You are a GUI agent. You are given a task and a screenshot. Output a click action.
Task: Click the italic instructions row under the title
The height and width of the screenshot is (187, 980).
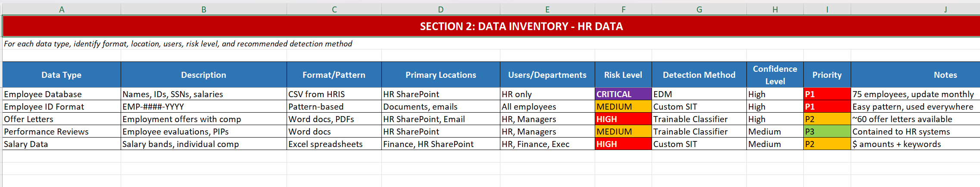click(178, 44)
